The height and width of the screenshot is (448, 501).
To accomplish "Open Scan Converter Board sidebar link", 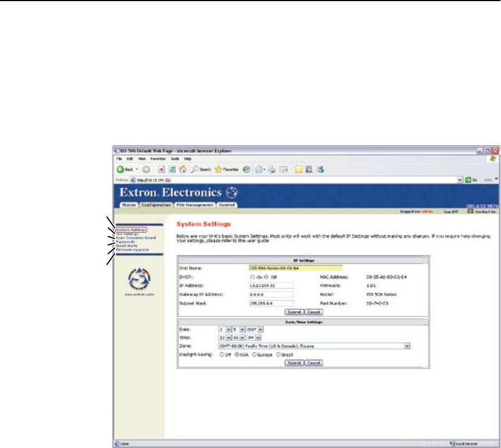I will 136,238.
